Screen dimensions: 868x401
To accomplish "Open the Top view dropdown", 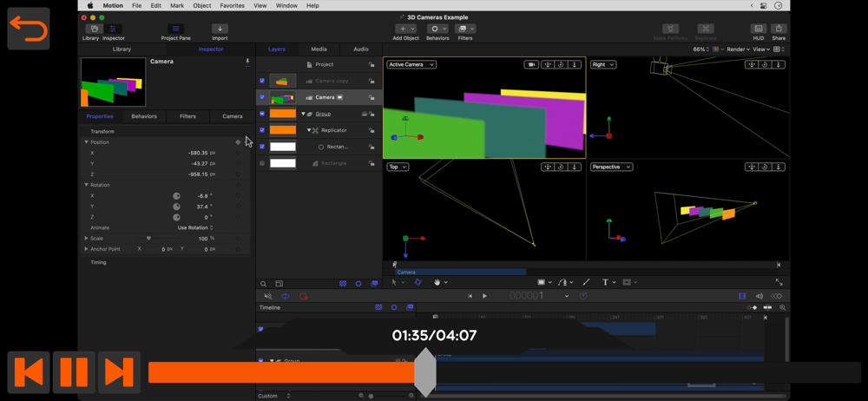I will click(398, 167).
